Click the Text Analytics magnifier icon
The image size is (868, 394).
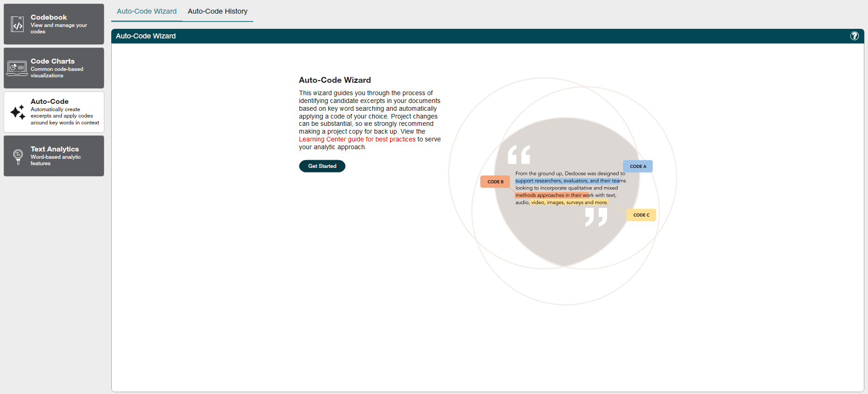pos(18,157)
